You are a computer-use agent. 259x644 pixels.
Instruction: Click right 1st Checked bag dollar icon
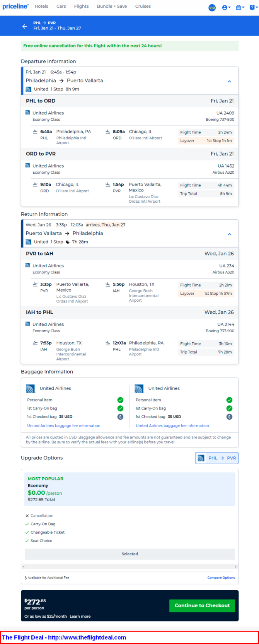229,417
